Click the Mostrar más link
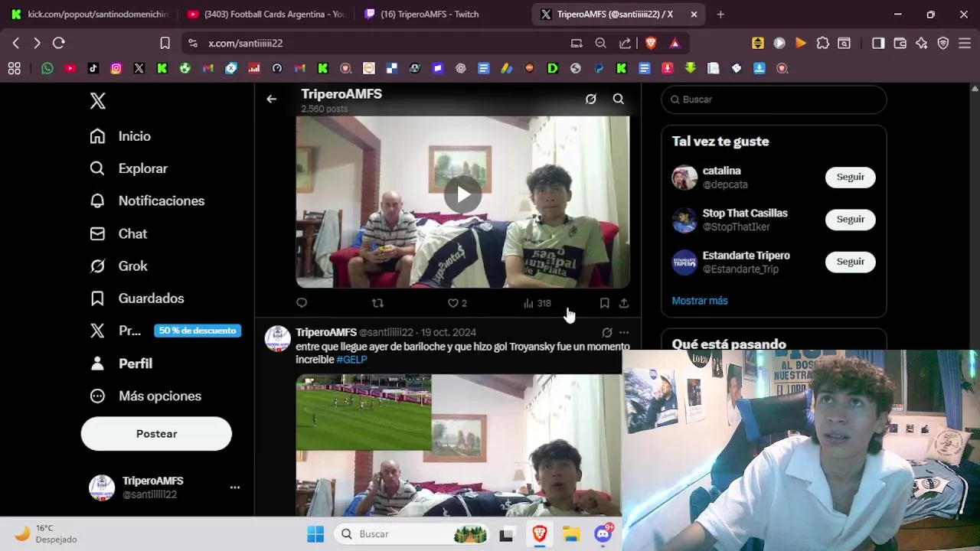Screen dimensions: 980x551 tap(700, 301)
